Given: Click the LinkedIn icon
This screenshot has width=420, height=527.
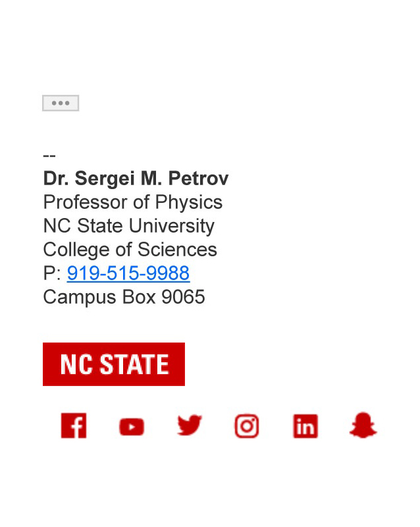Looking at the screenshot, I should tap(304, 426).
